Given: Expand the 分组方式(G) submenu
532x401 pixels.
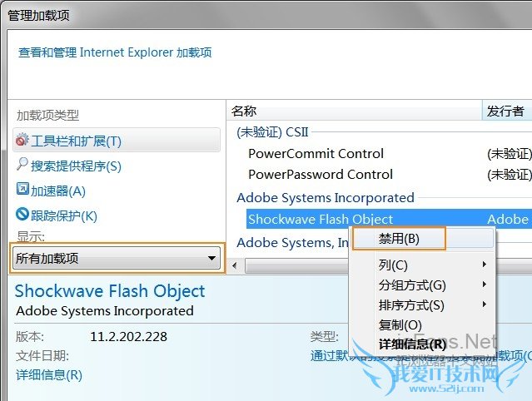Looking at the screenshot, I should [411, 285].
